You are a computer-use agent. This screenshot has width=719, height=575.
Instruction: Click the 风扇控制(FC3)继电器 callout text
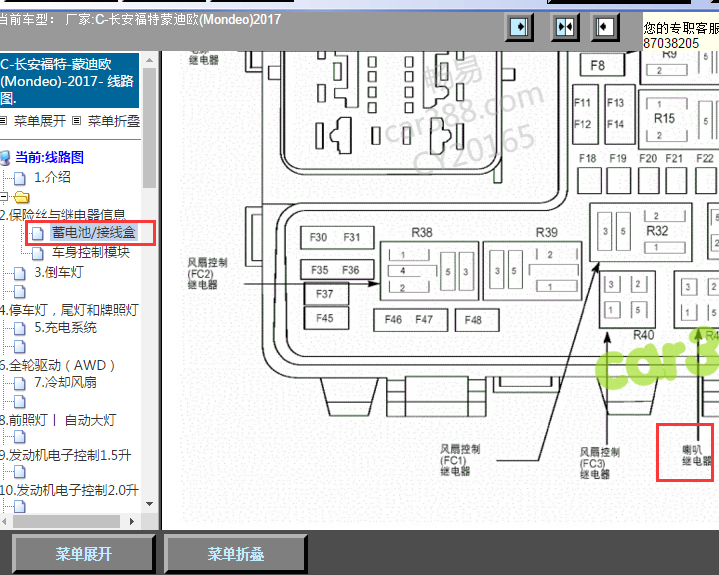(x=600, y=464)
